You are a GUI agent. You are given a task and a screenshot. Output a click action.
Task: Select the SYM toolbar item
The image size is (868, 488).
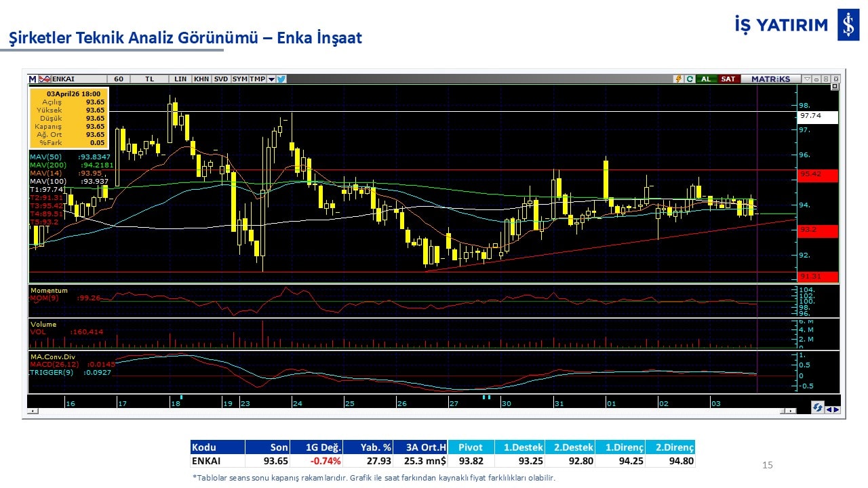(240, 79)
